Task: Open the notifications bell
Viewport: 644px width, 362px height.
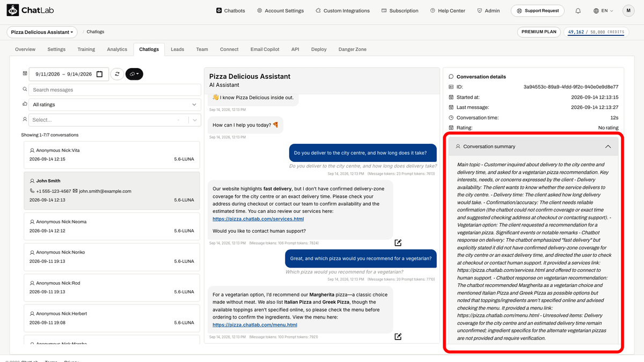Action: (578, 11)
